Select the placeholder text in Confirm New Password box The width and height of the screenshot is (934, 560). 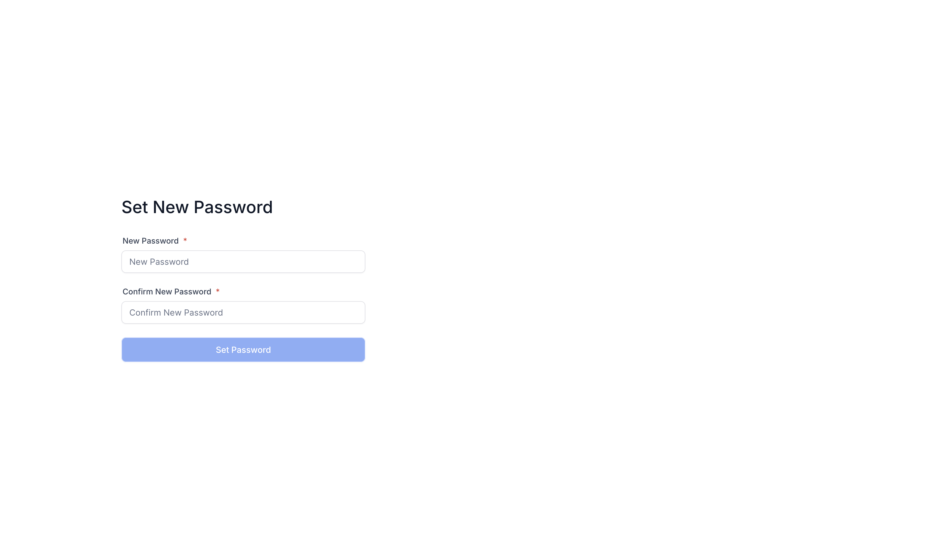tap(176, 312)
